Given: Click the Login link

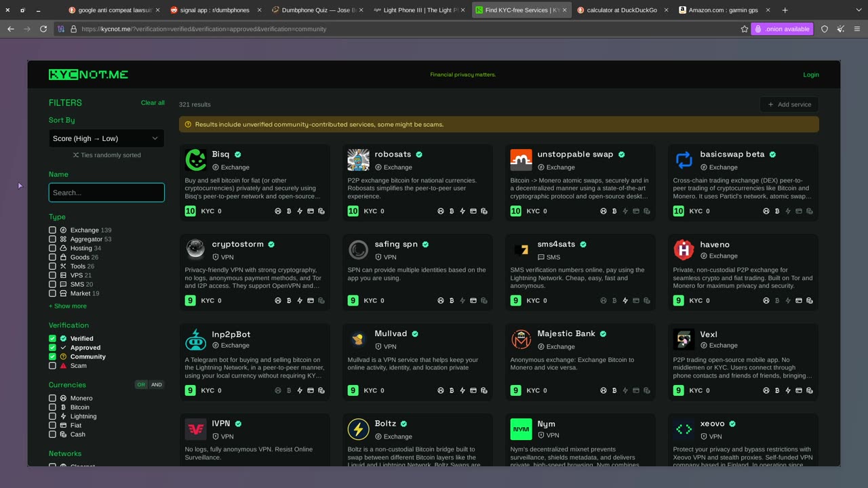Looking at the screenshot, I should coord(811,75).
